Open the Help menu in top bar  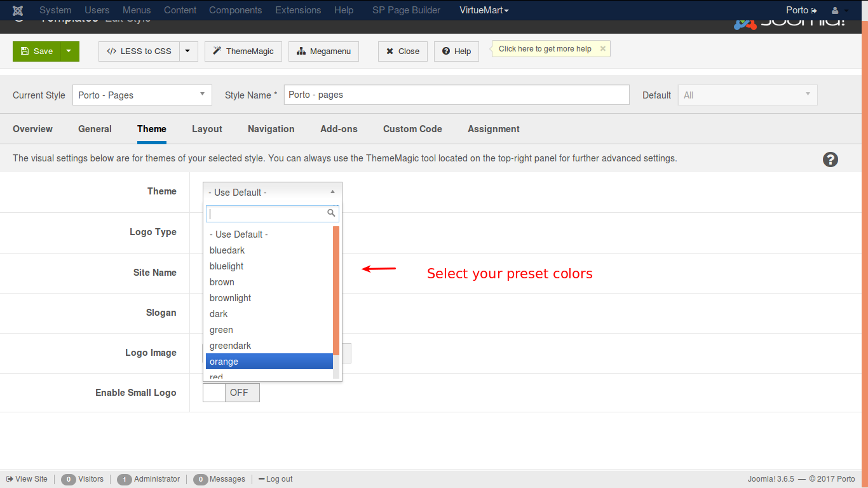[344, 10]
